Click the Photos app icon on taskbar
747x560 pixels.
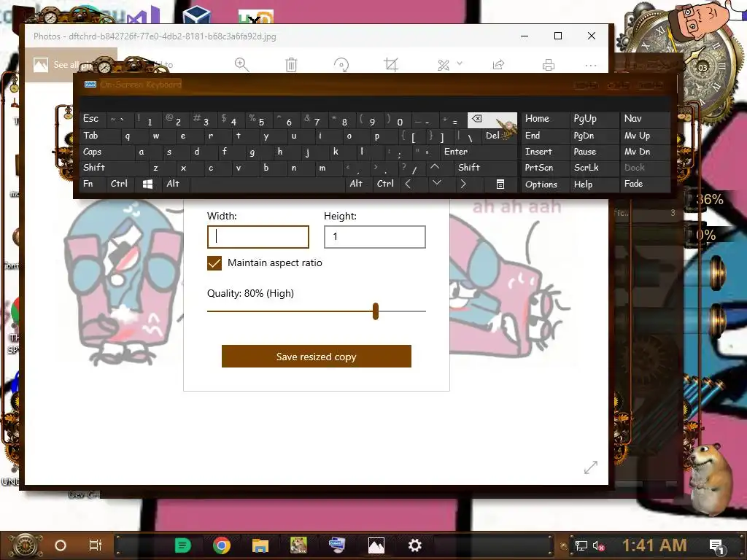[x=376, y=545]
